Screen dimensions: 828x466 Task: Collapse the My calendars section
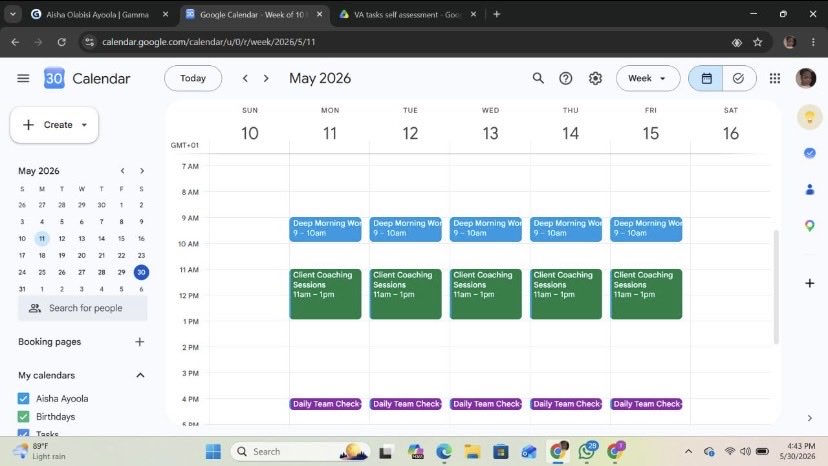pyautogui.click(x=140, y=375)
